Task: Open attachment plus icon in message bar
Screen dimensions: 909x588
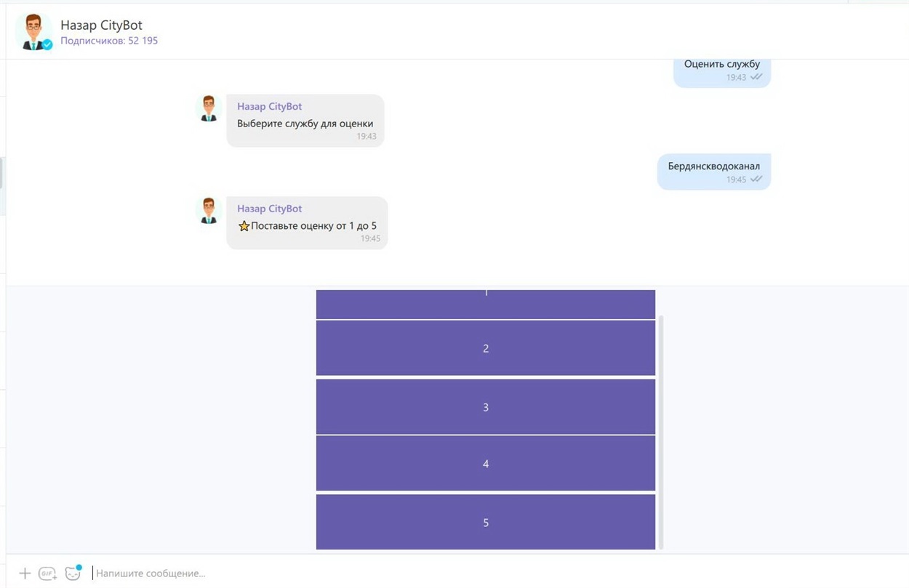Action: (x=25, y=573)
